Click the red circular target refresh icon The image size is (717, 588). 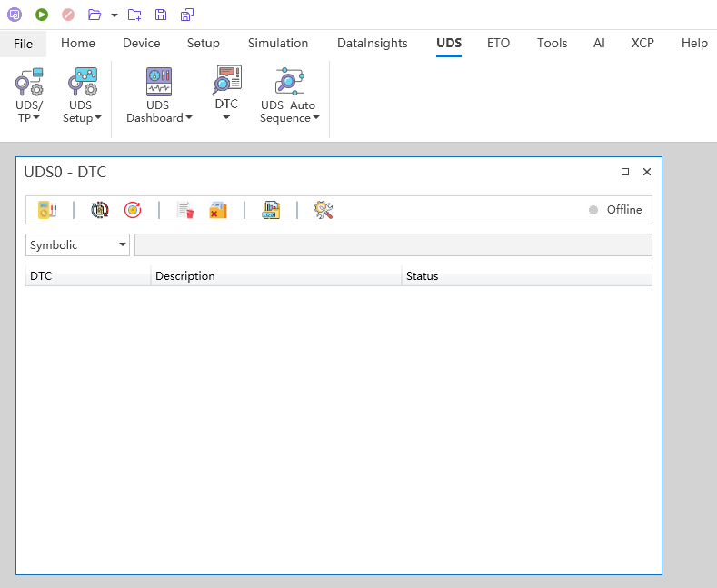[x=133, y=210]
